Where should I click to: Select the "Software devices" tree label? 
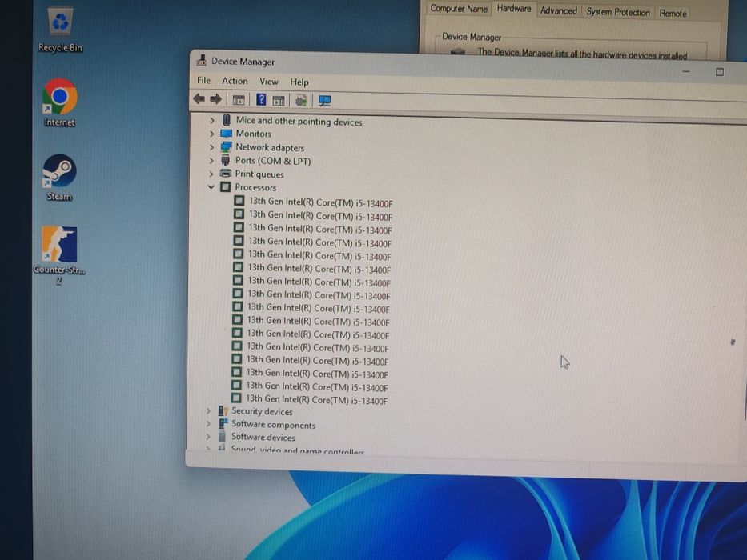[x=263, y=437]
